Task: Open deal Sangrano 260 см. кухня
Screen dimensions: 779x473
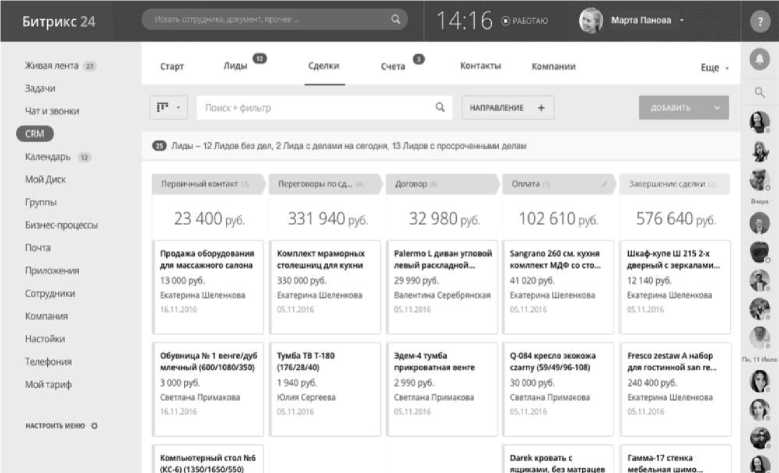Action: (x=558, y=287)
